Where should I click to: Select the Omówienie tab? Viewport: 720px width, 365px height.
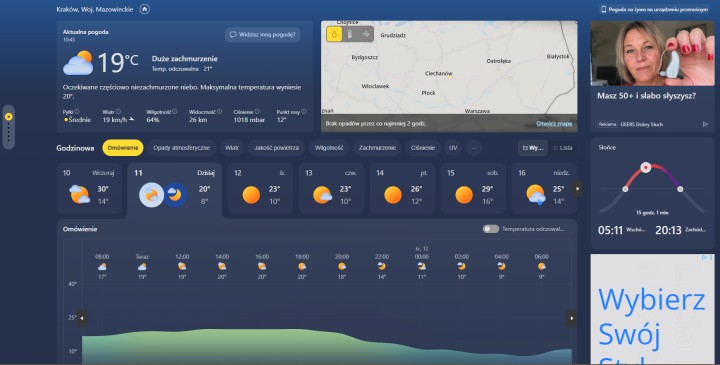click(123, 148)
